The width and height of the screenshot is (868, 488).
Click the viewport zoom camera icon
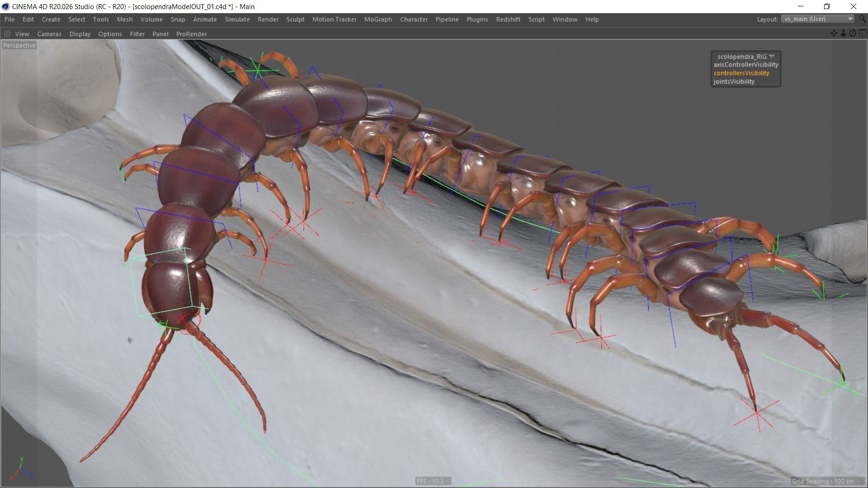pyautogui.click(x=843, y=33)
